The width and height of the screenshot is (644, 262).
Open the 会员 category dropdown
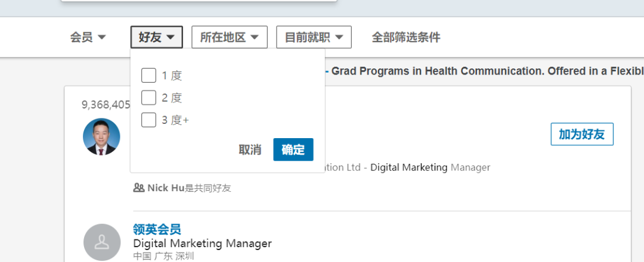tap(88, 38)
